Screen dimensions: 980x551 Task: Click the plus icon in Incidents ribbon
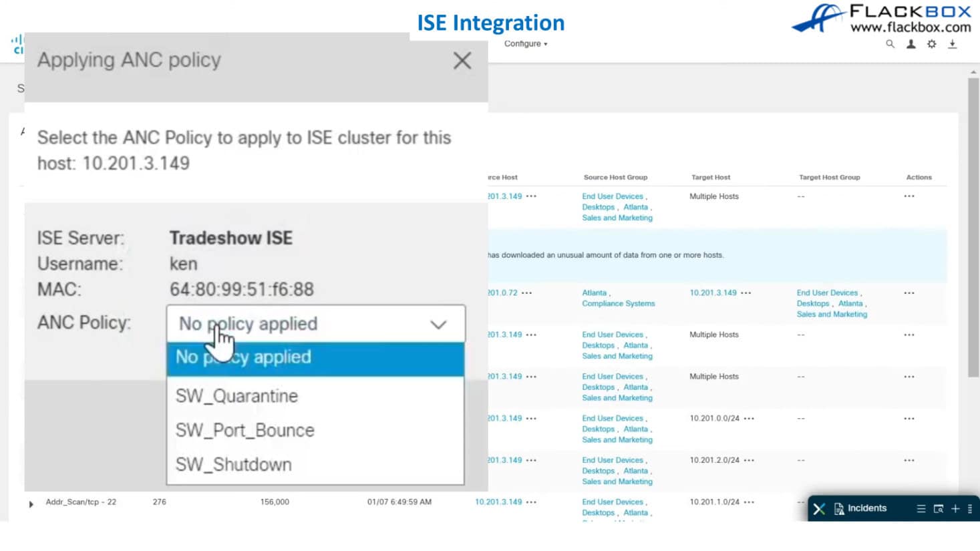[955, 509]
